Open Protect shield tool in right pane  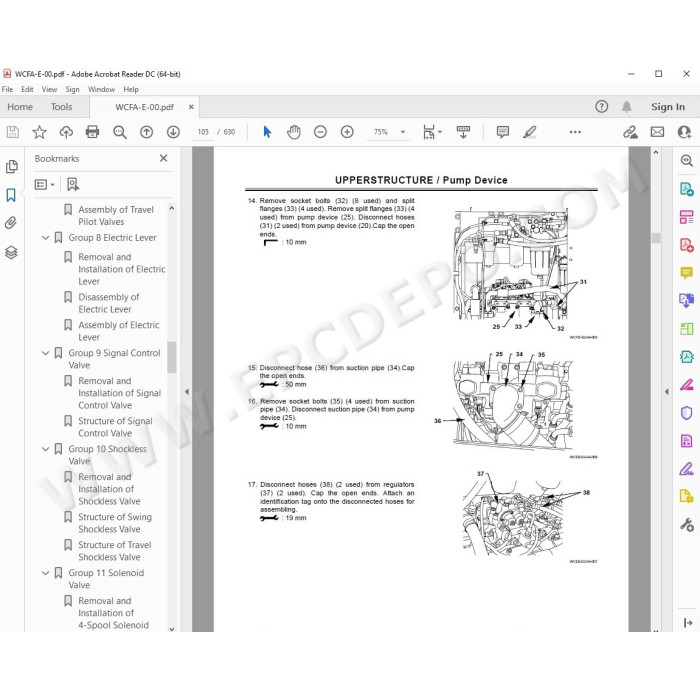coord(687,412)
